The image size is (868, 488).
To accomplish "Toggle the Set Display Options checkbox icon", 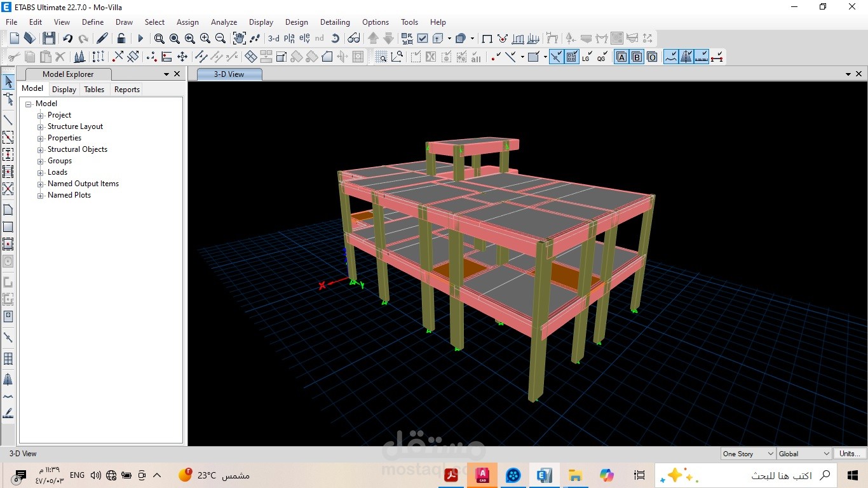I will (422, 39).
